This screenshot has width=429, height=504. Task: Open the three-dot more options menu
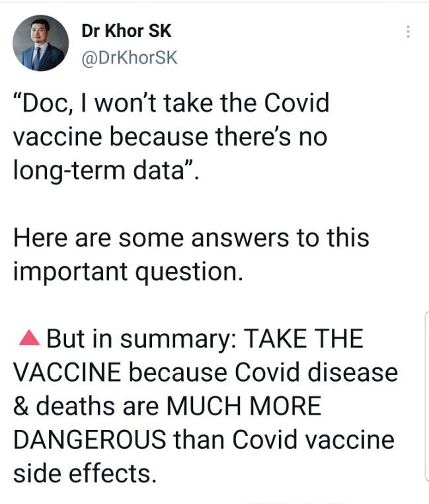coord(408,31)
